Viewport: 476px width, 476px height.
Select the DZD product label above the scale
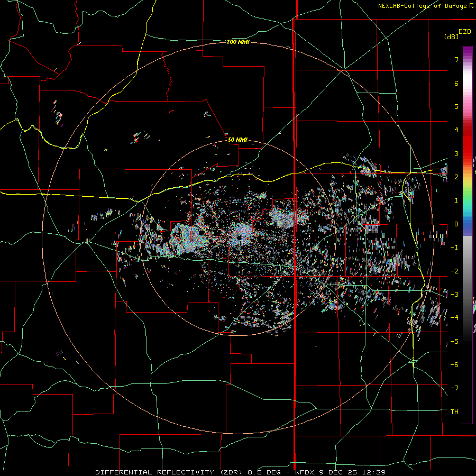465,32
